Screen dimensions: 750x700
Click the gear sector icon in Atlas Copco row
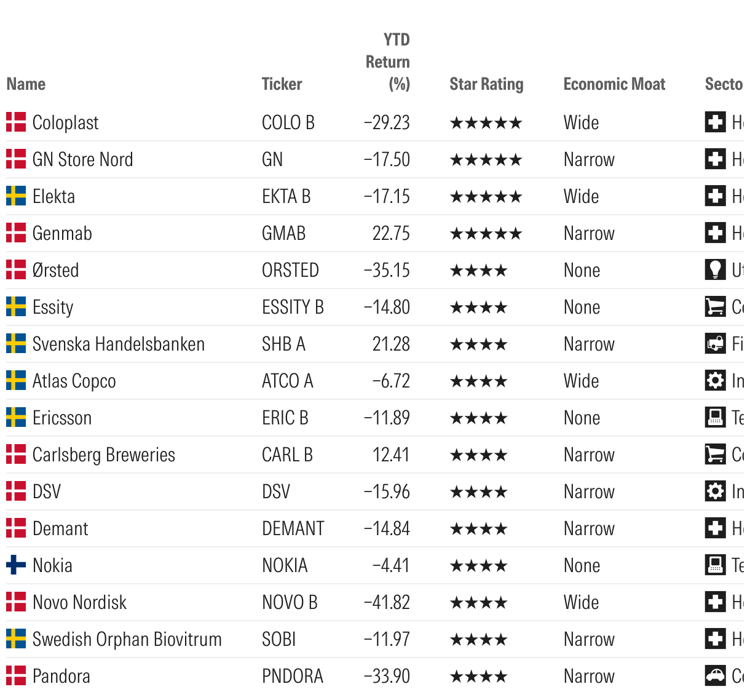tap(715, 380)
